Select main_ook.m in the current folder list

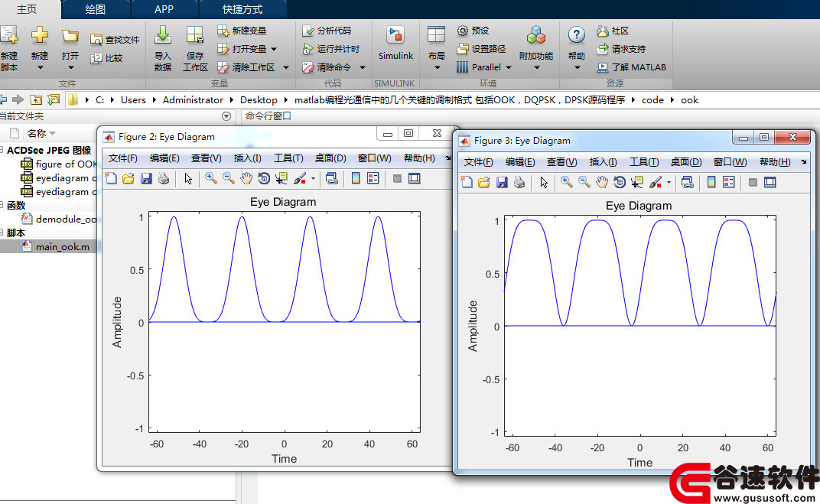point(62,247)
